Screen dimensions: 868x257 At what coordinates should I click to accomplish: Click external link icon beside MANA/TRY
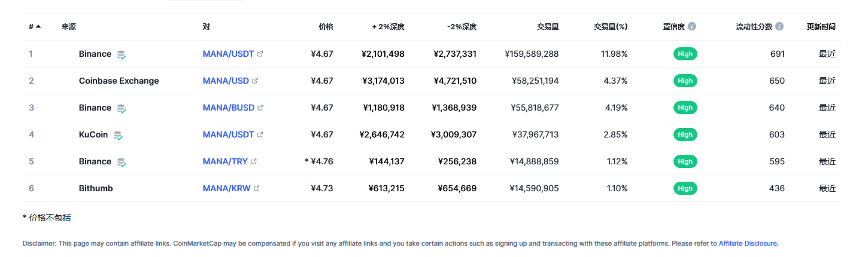click(254, 161)
